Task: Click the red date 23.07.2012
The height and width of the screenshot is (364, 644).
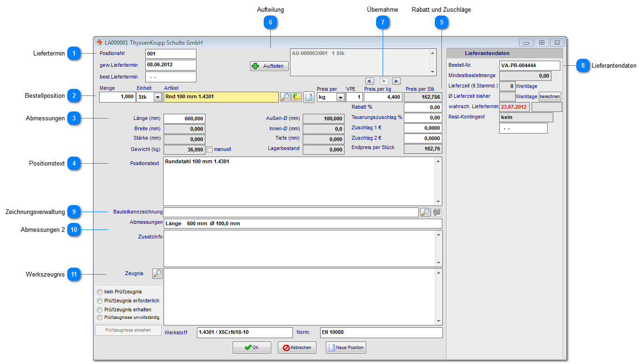Action: click(x=515, y=107)
